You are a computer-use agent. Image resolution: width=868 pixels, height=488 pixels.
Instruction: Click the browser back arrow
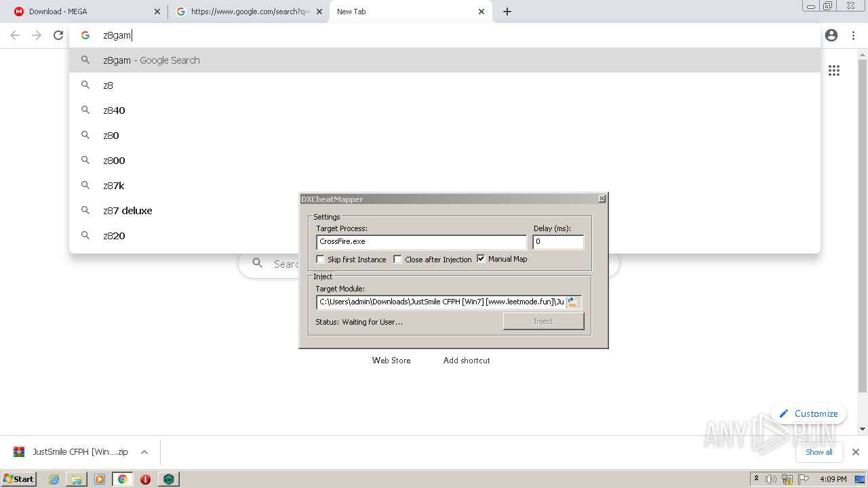coord(15,35)
